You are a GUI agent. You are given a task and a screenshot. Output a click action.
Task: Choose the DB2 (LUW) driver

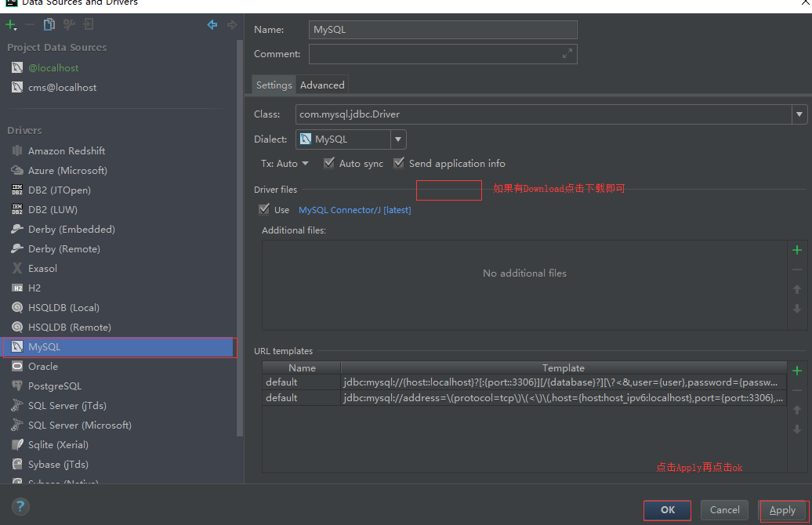pyautogui.click(x=53, y=210)
